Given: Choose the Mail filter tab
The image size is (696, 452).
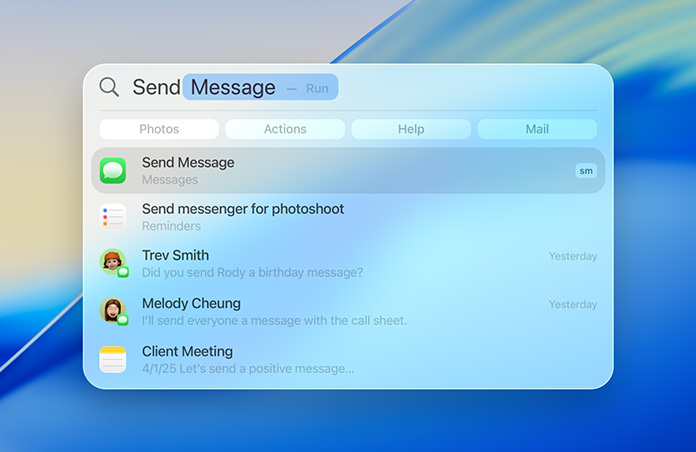Looking at the screenshot, I should [x=537, y=129].
